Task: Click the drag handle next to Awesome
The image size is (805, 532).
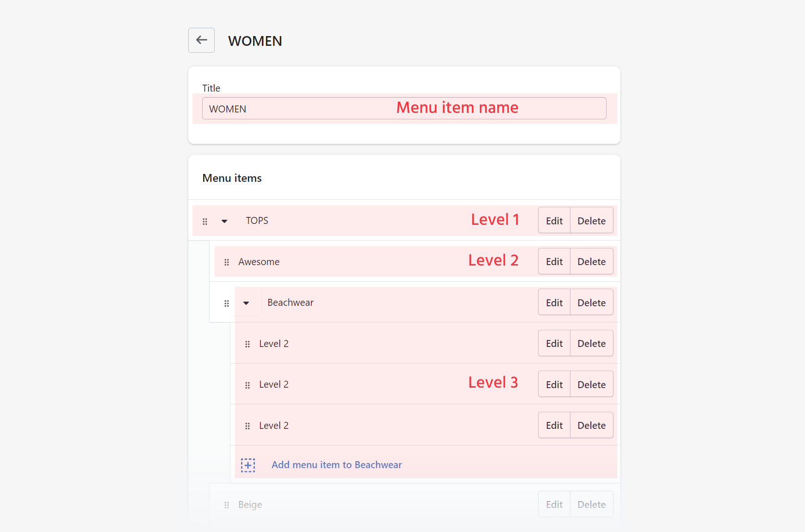Action: tap(227, 262)
